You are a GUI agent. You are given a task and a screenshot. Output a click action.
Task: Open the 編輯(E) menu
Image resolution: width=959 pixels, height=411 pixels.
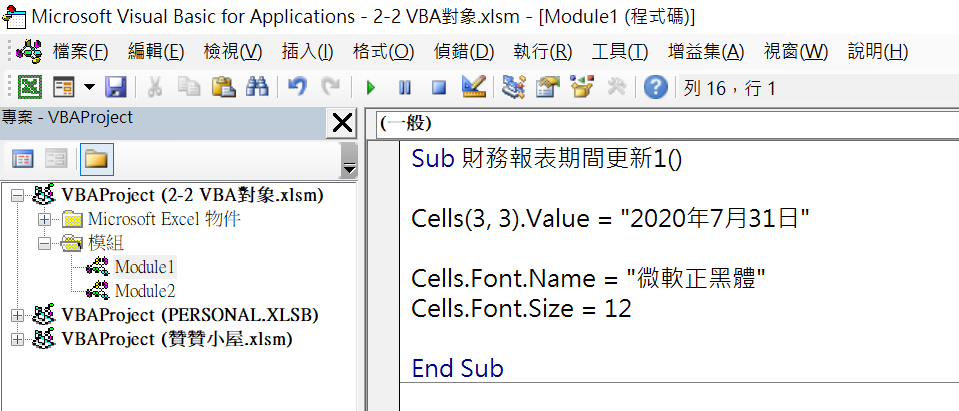click(156, 52)
